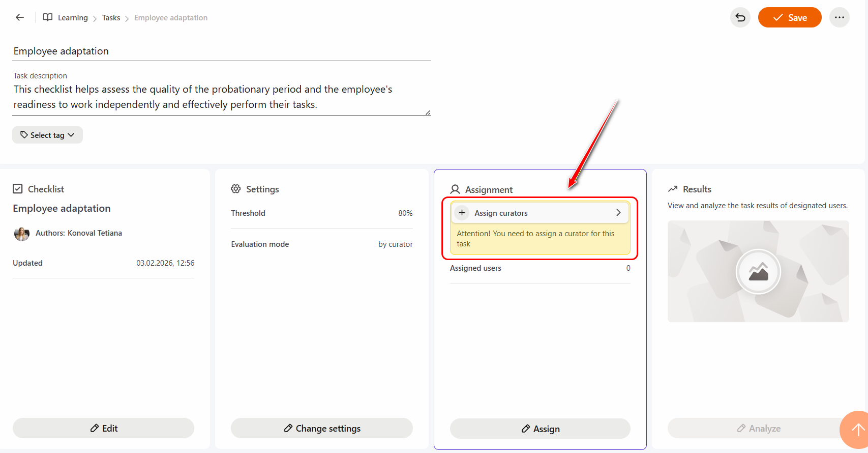Open Change settings button
868x453 pixels.
click(321, 429)
